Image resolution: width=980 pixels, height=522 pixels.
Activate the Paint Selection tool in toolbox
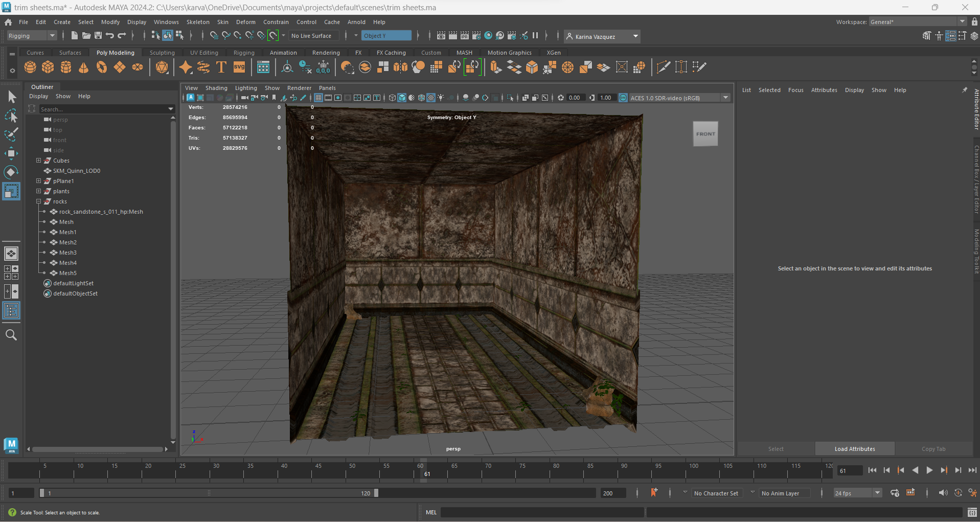11,135
